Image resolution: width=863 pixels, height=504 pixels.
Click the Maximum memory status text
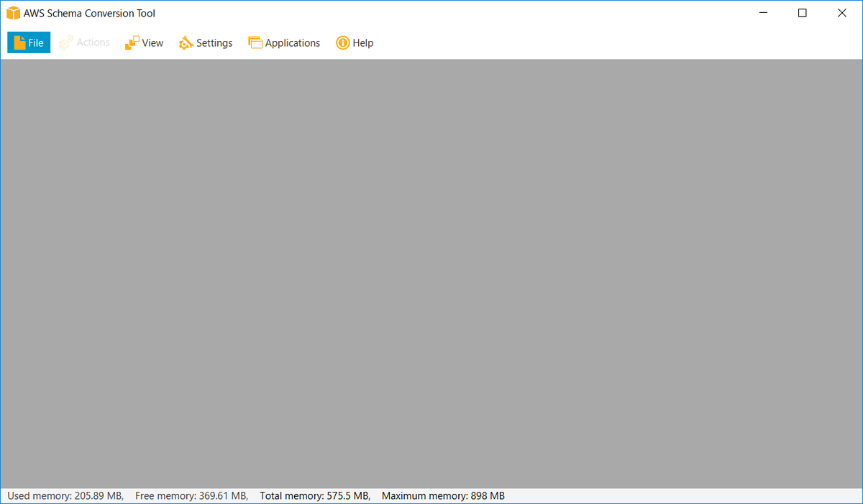click(x=443, y=496)
